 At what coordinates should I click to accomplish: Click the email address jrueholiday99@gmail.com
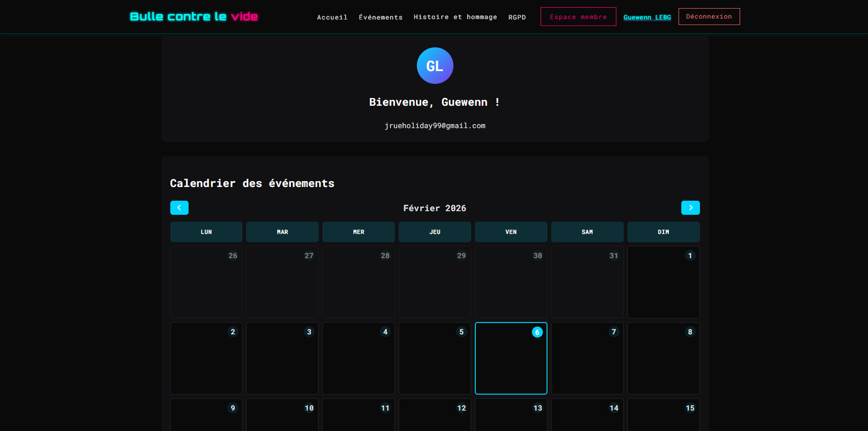pyautogui.click(x=435, y=126)
